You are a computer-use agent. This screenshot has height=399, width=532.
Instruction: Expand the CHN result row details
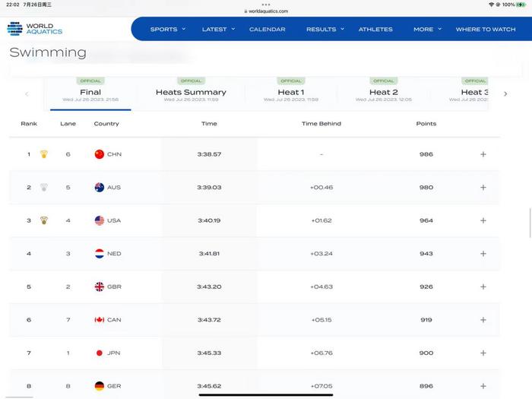[483, 154]
